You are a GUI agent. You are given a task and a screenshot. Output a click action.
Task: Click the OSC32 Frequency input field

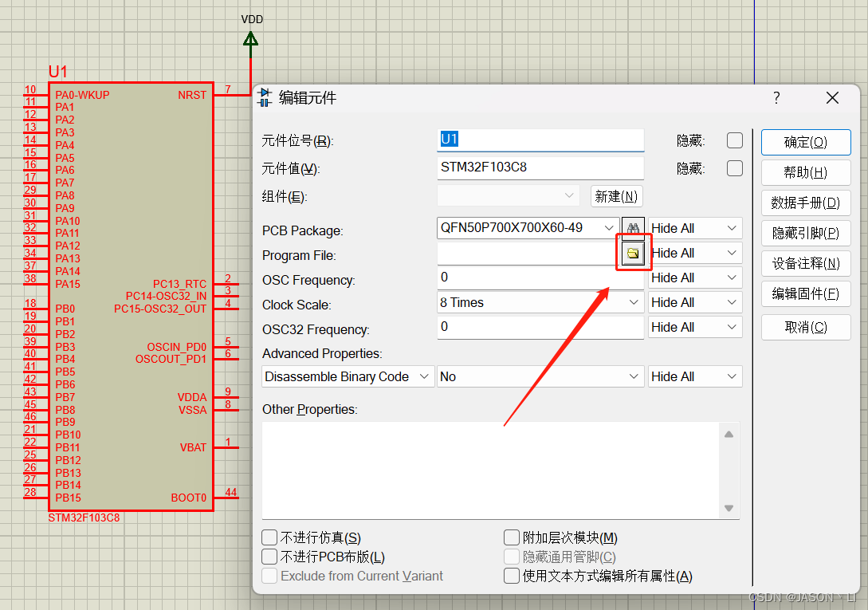[x=540, y=327]
